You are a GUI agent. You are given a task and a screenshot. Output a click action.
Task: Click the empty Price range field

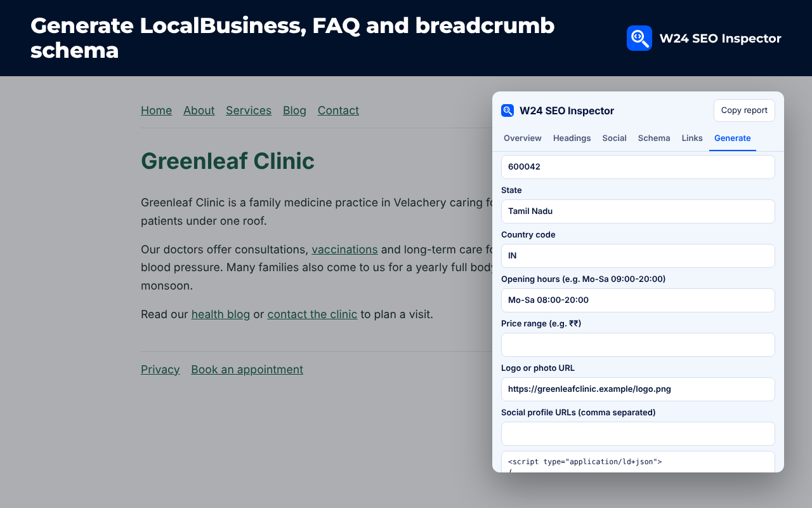[x=638, y=345]
